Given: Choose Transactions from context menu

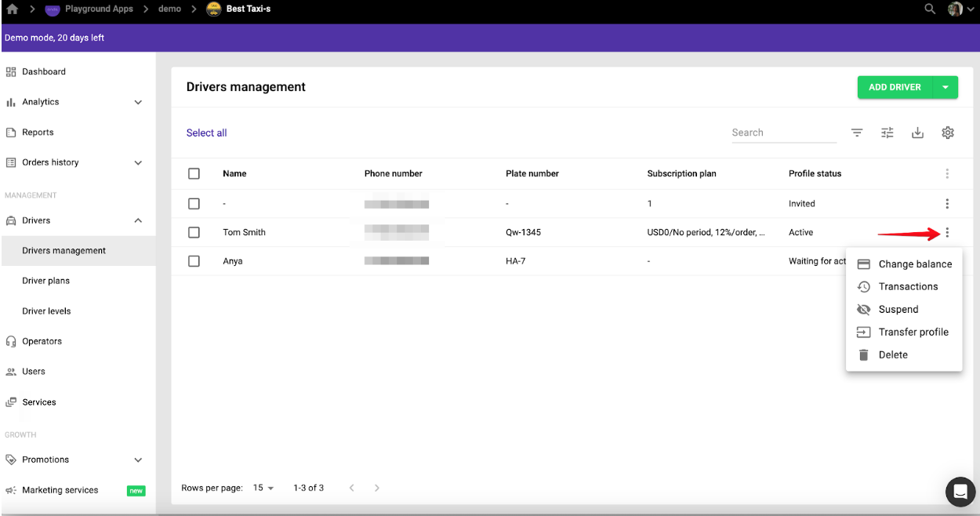Looking at the screenshot, I should [x=904, y=287].
